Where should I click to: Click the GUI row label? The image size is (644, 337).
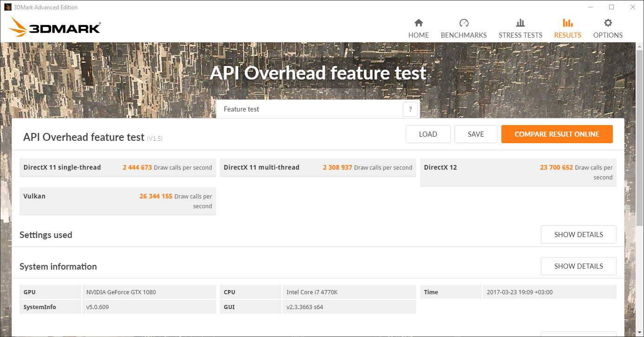pyautogui.click(x=229, y=307)
